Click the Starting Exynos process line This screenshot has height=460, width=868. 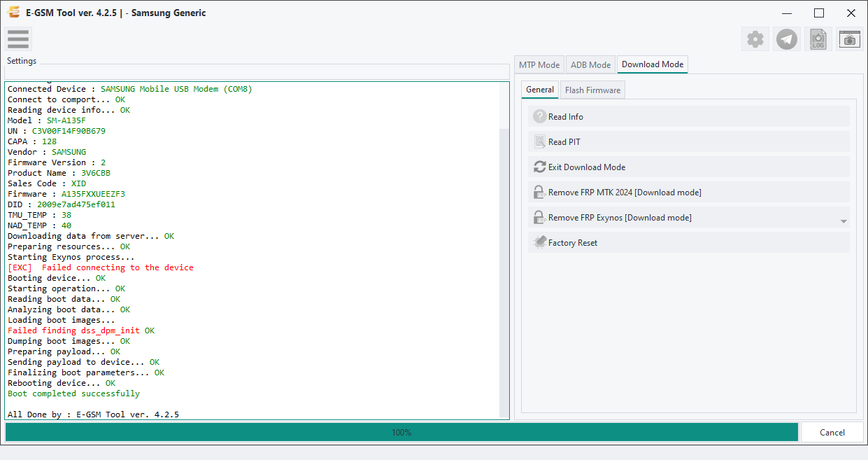[x=71, y=257]
